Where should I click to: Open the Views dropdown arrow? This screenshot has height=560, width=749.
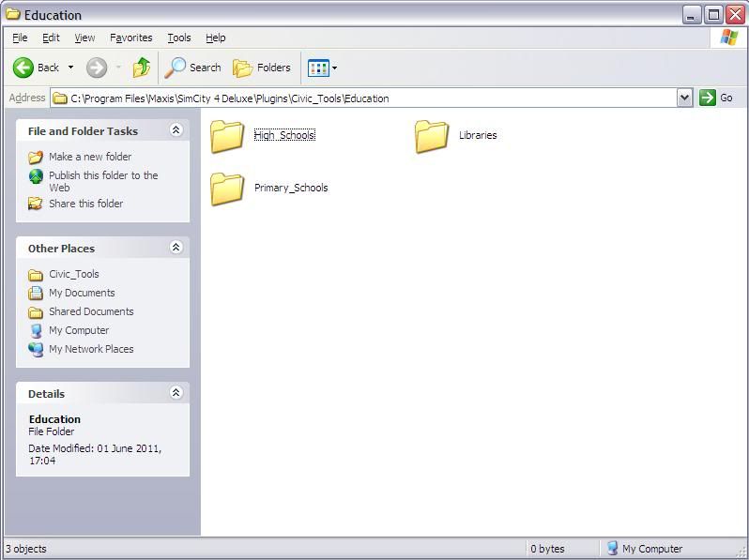[334, 68]
